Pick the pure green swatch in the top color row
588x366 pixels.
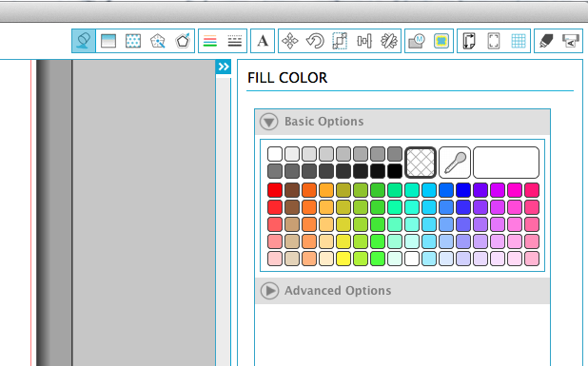point(378,190)
